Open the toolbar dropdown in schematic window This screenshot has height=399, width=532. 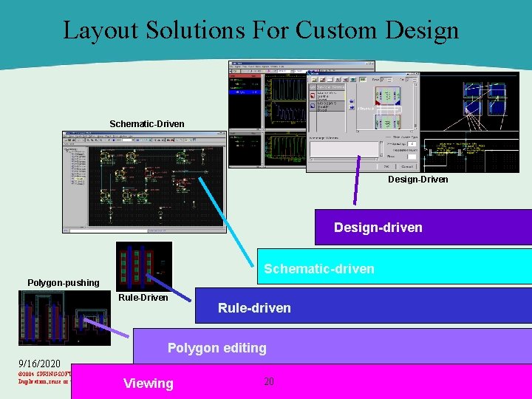point(133,140)
